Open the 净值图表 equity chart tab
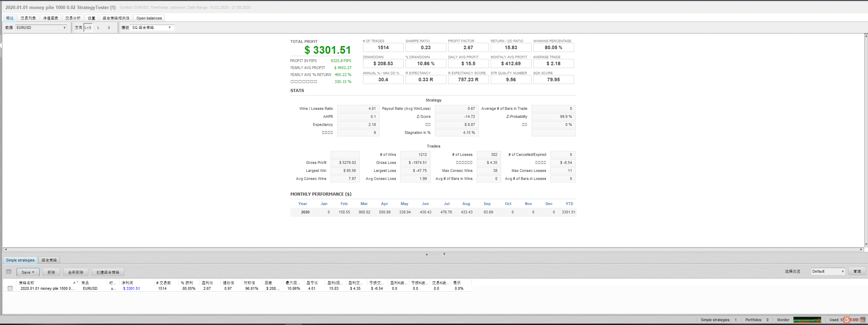The height and width of the screenshot is (325, 868). (51, 18)
